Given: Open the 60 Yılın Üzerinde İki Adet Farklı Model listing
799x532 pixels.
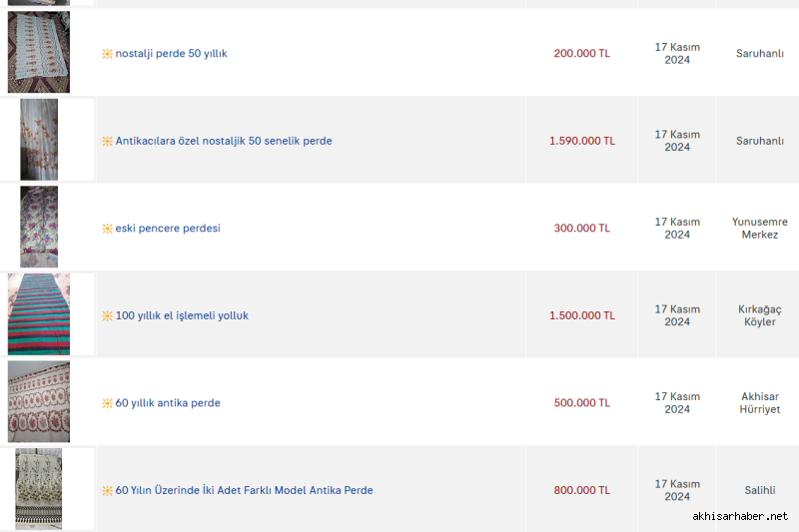Looking at the screenshot, I should coord(244,490).
